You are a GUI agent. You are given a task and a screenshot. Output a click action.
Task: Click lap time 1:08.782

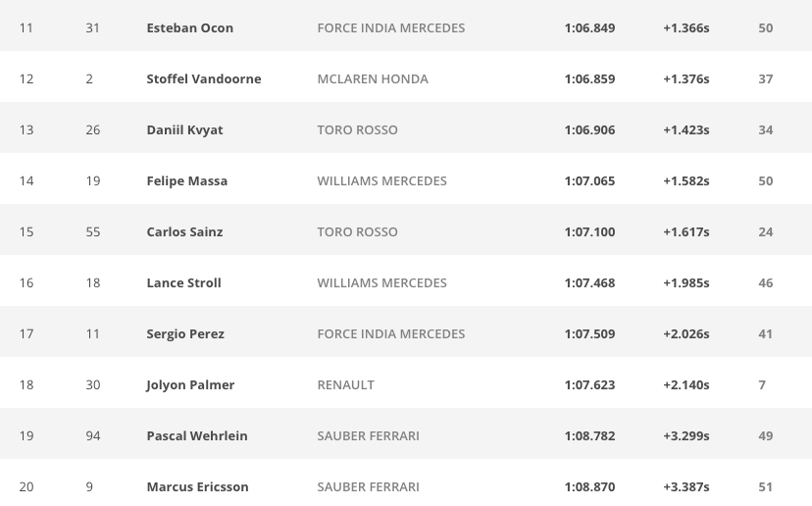click(589, 435)
